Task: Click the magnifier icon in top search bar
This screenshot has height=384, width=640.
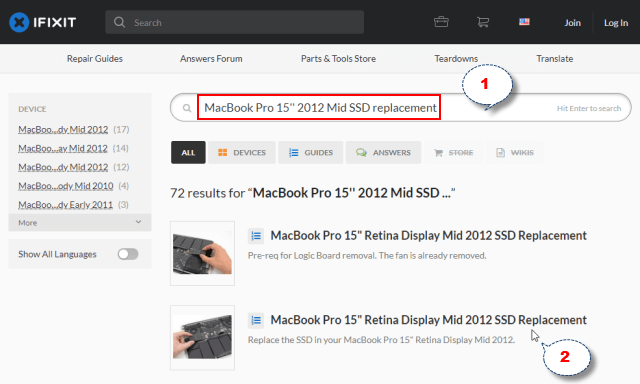Action: pyautogui.click(x=119, y=22)
